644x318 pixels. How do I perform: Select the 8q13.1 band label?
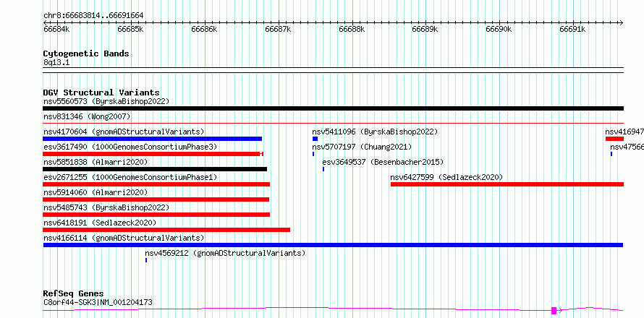point(56,62)
